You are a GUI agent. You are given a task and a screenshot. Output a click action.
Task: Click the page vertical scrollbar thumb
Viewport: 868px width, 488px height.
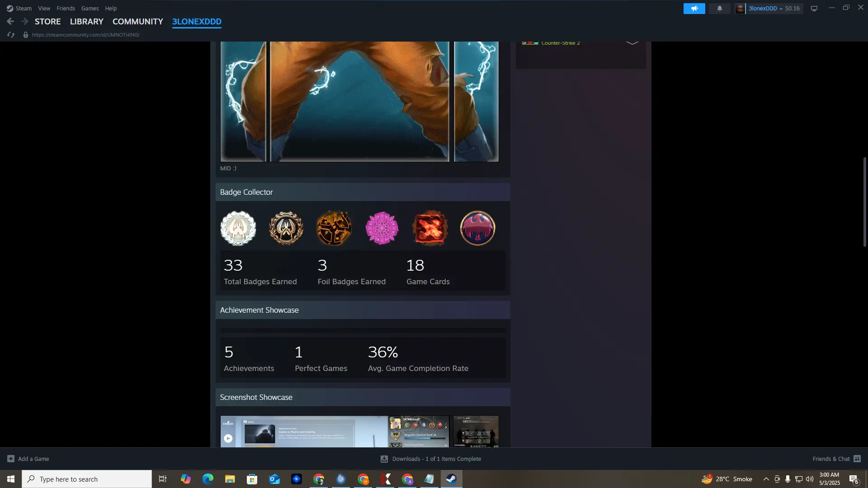[864, 202]
